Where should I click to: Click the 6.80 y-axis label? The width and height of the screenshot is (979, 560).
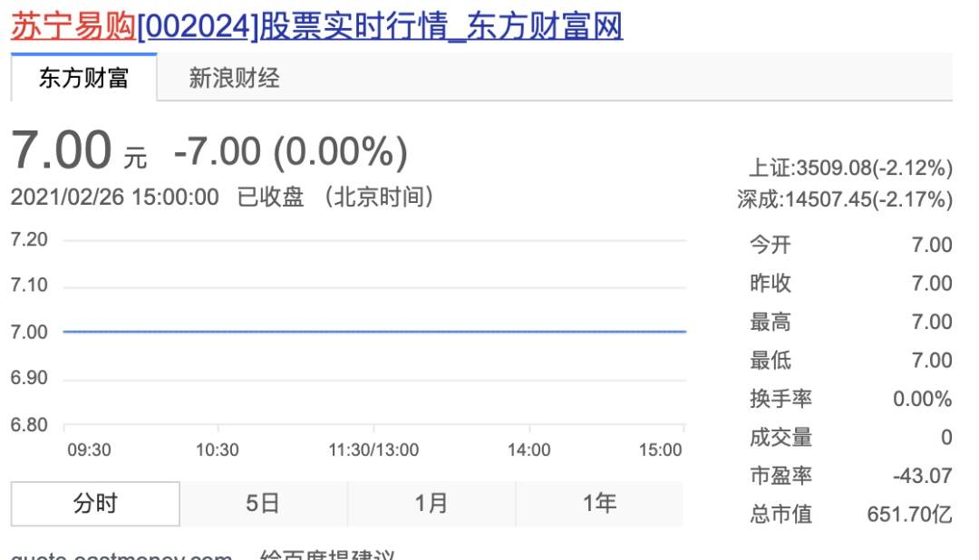(29, 425)
